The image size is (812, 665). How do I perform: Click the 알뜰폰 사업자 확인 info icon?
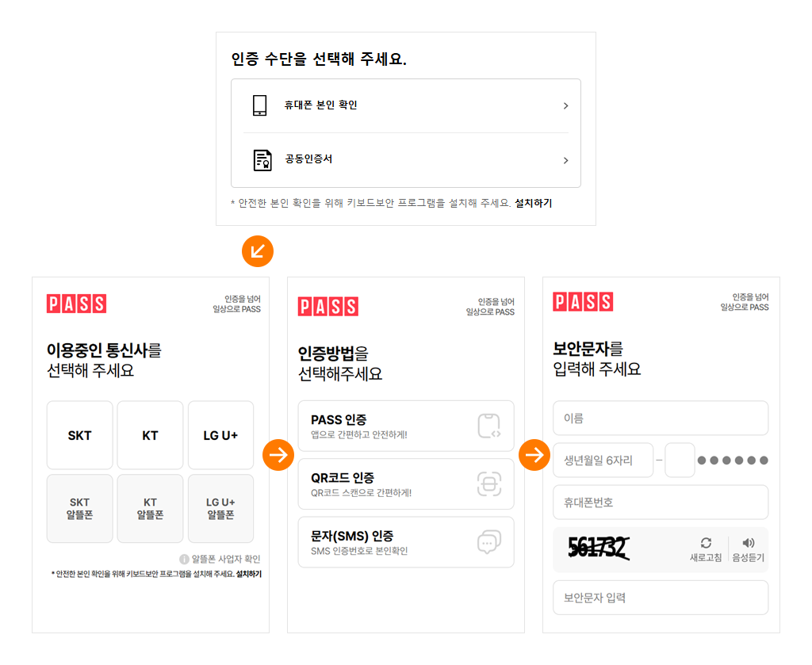point(184,559)
